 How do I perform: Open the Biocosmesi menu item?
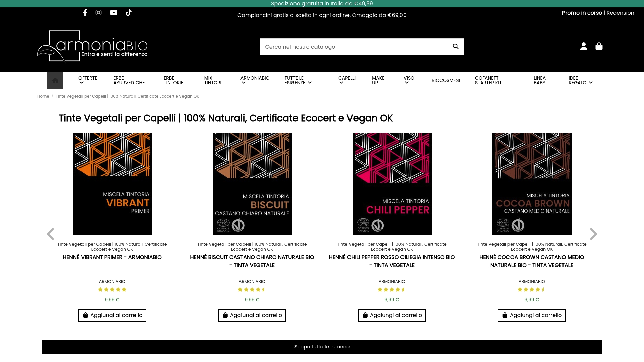(445, 80)
